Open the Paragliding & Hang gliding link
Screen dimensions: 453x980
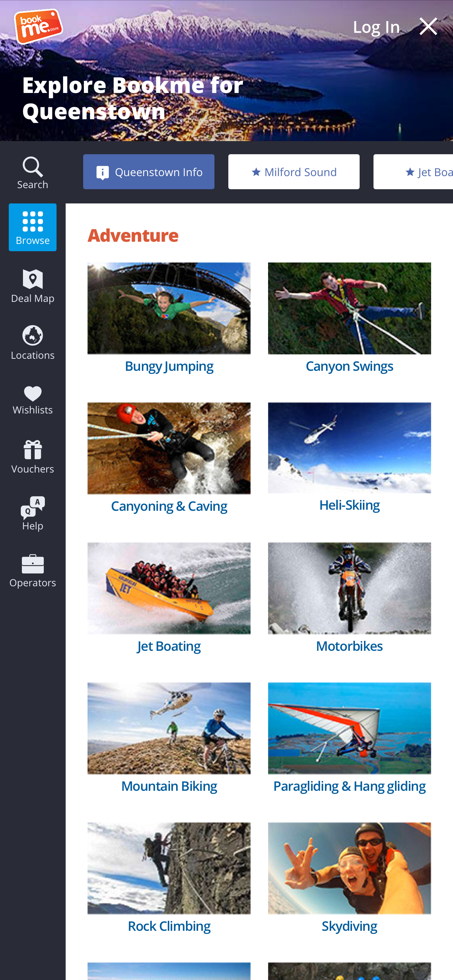tap(349, 786)
